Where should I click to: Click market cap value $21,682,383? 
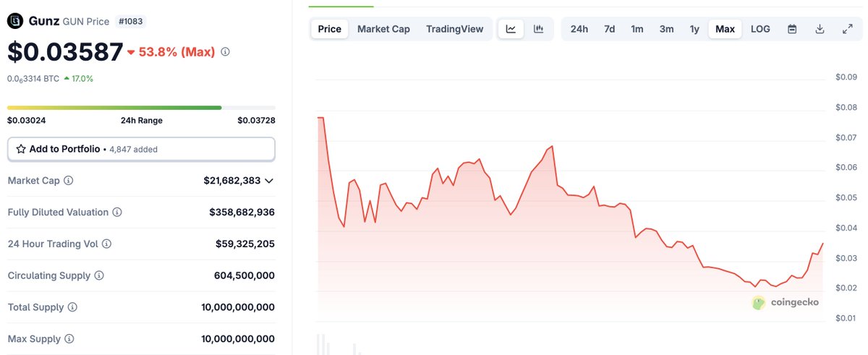pos(232,181)
